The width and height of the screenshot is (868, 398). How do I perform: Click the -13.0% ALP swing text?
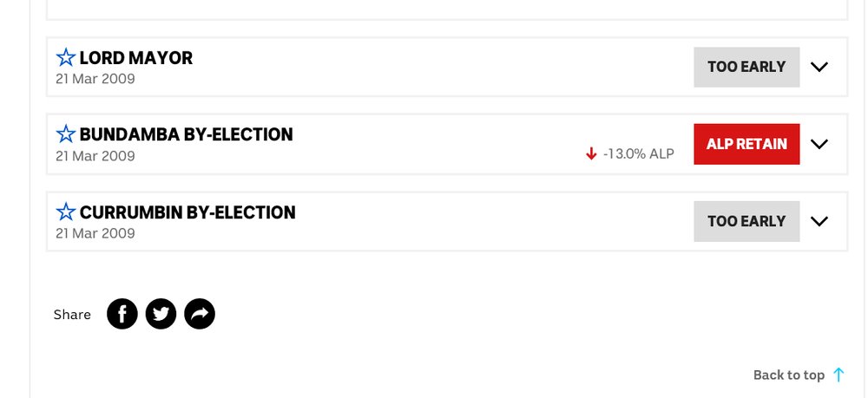click(638, 153)
